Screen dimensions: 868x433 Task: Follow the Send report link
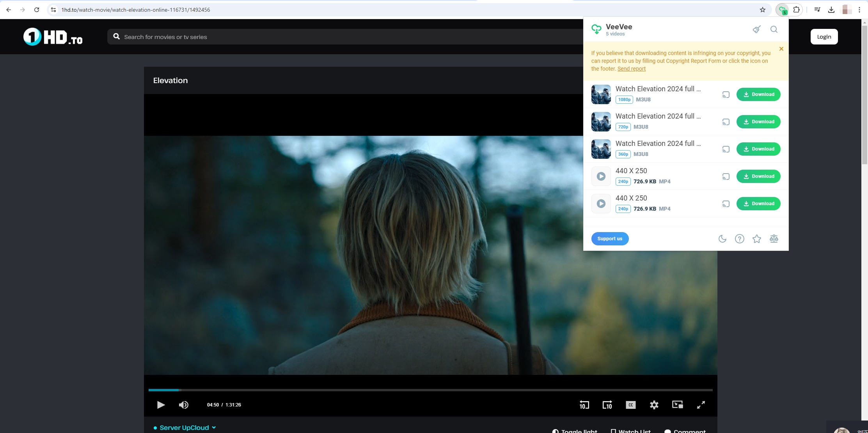pyautogui.click(x=631, y=69)
